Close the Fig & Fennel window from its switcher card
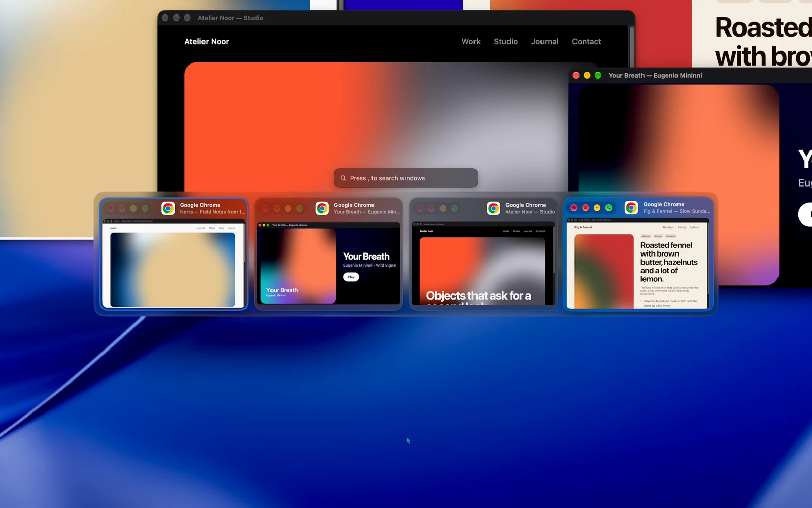The height and width of the screenshot is (508, 812). tap(586, 208)
